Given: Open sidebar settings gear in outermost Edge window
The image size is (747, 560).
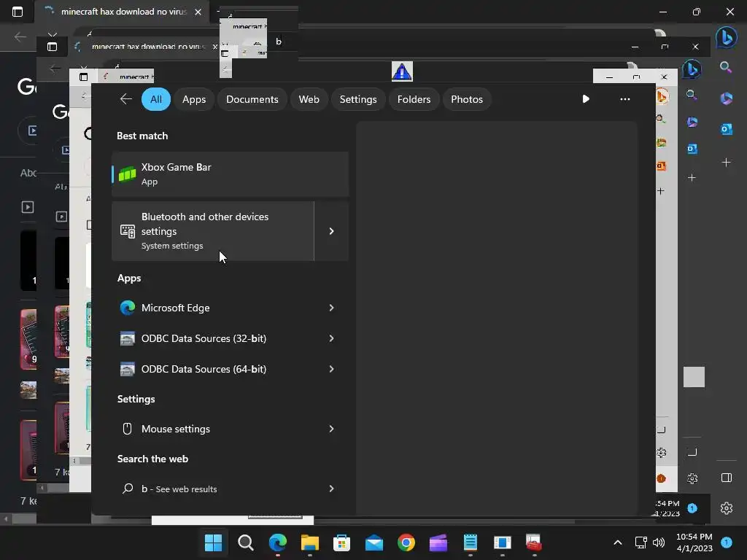Looking at the screenshot, I should tap(727, 508).
